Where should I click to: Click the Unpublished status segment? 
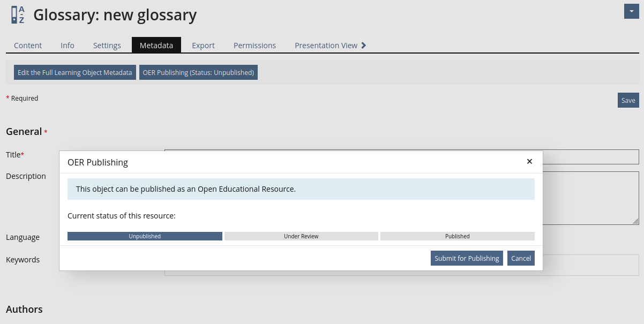point(145,236)
